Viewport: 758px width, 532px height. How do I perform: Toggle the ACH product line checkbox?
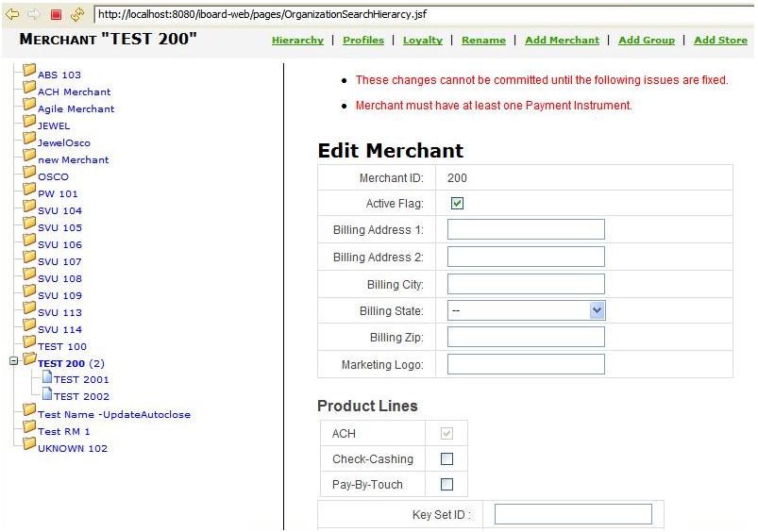click(446, 433)
